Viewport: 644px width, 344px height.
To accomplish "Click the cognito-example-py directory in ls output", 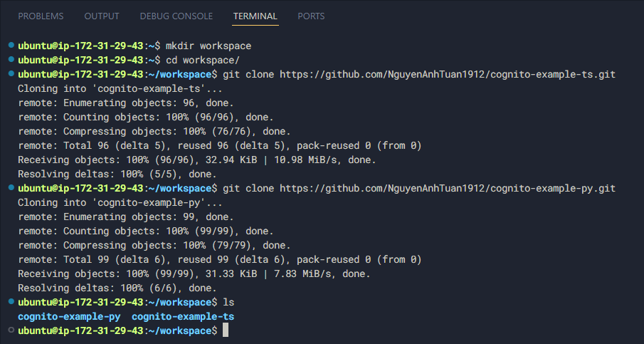I will (69, 317).
